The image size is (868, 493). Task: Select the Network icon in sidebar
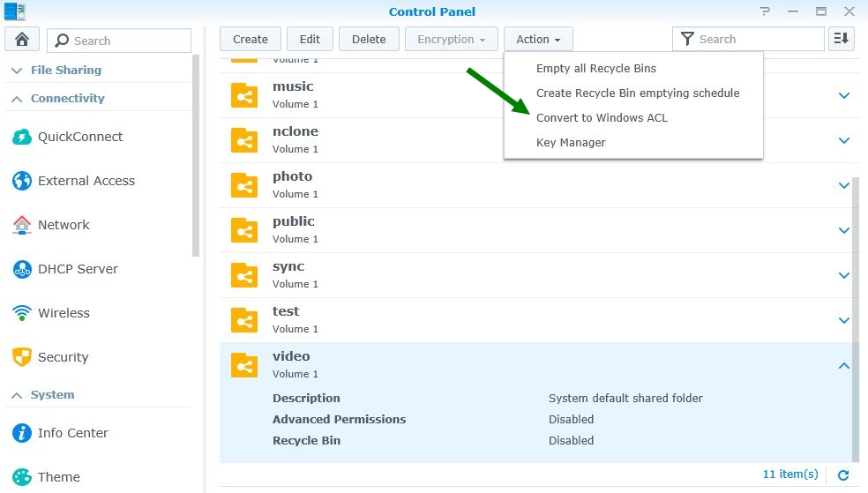[22, 225]
